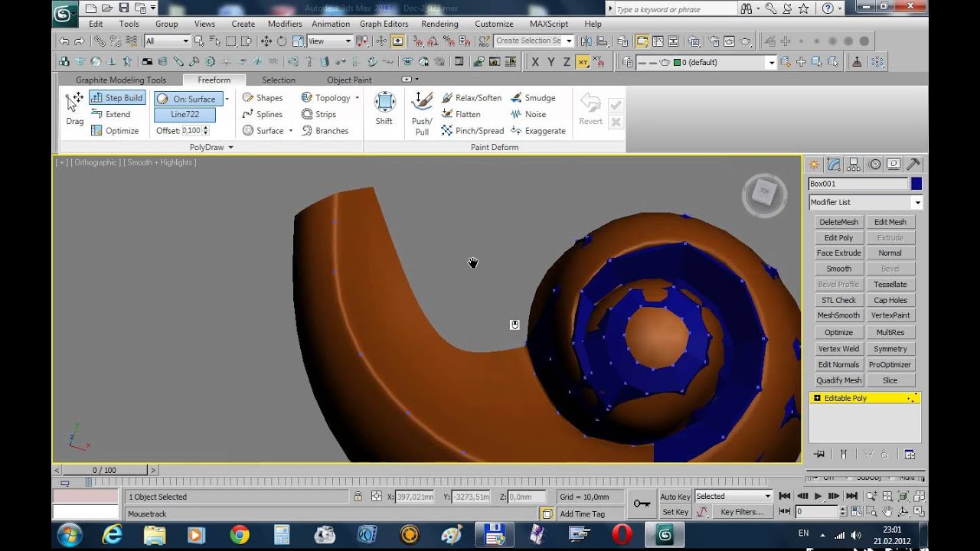Toggle Step Build mode

coord(117,98)
